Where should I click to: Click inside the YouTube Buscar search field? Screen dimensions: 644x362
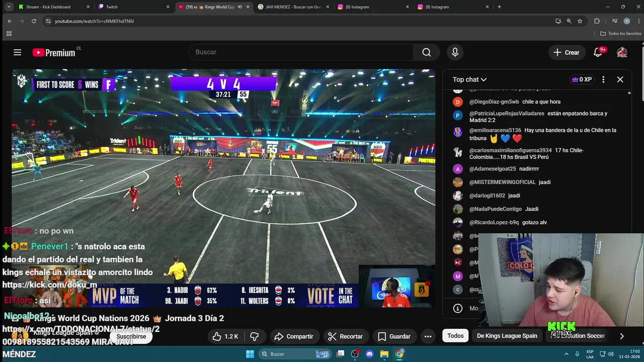301,52
